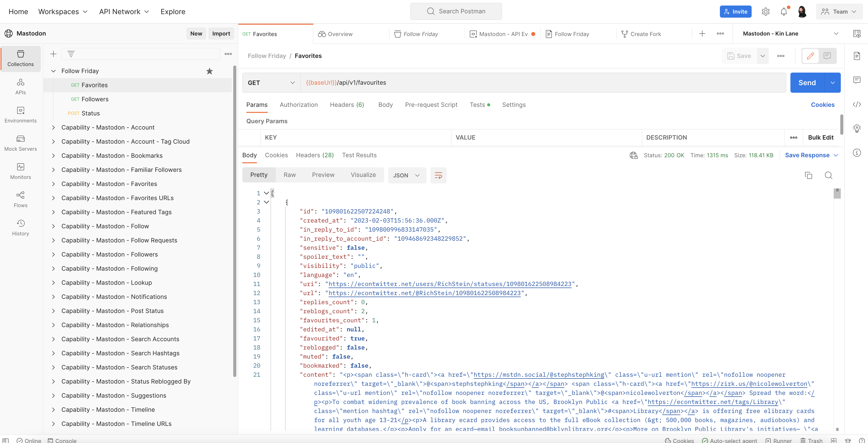Copy the response body to clipboard

(808, 175)
